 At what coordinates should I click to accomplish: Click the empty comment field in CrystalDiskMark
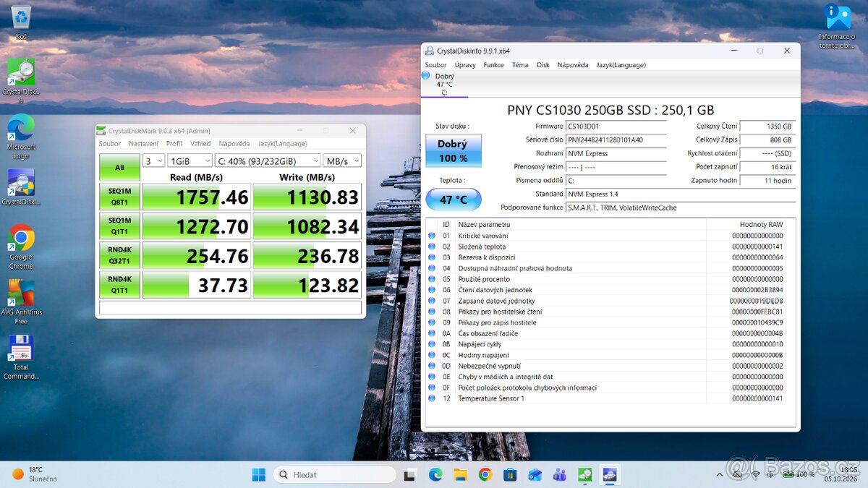(230, 308)
